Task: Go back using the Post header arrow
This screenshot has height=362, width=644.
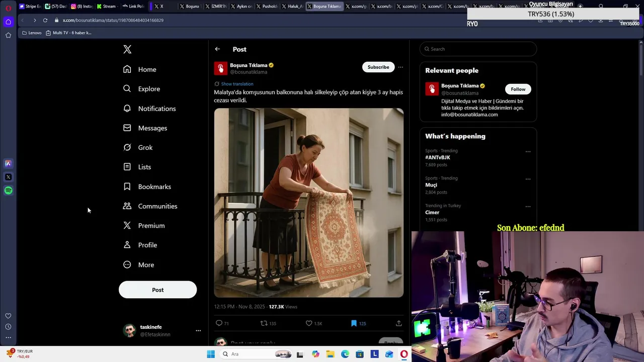Action: (217, 49)
